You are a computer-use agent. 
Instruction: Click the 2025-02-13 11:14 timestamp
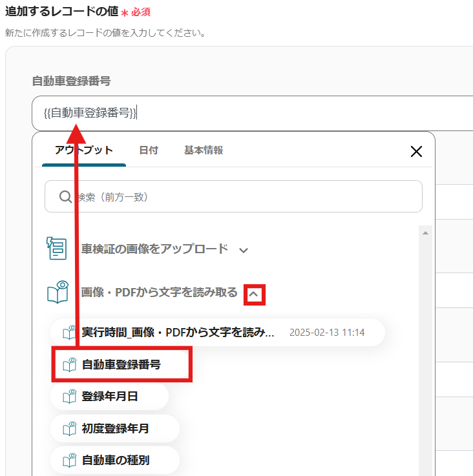coord(327,333)
